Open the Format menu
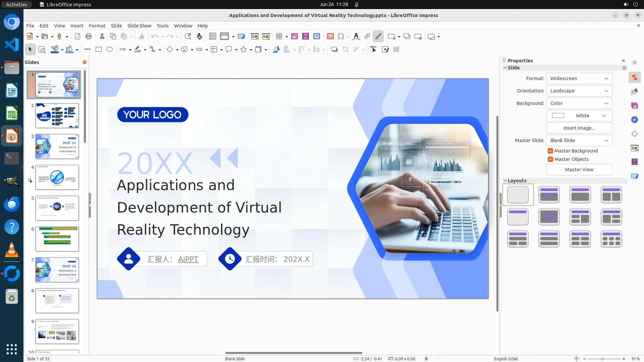This screenshot has height=362, width=644. [97, 26]
